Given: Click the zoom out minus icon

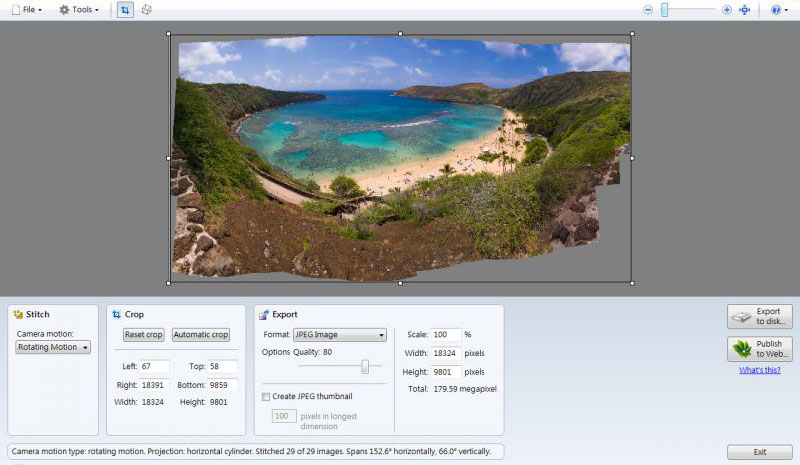Looking at the screenshot, I should click(x=648, y=10).
